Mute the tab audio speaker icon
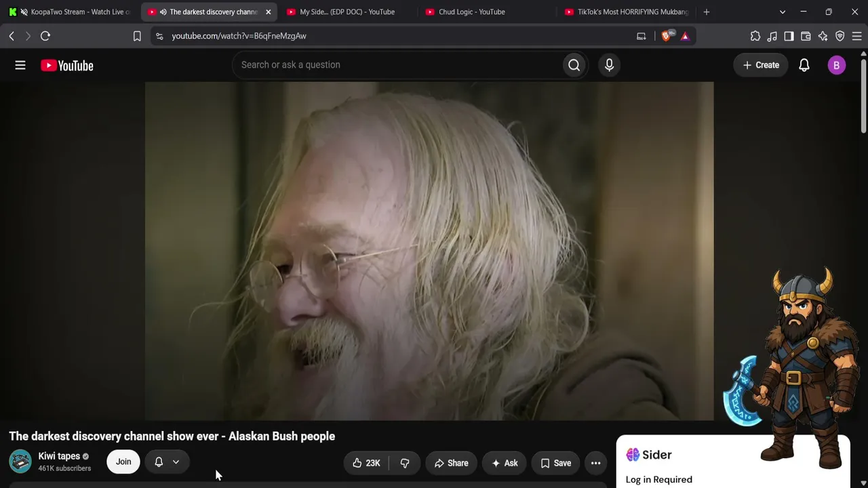The image size is (868, 488). tap(163, 12)
